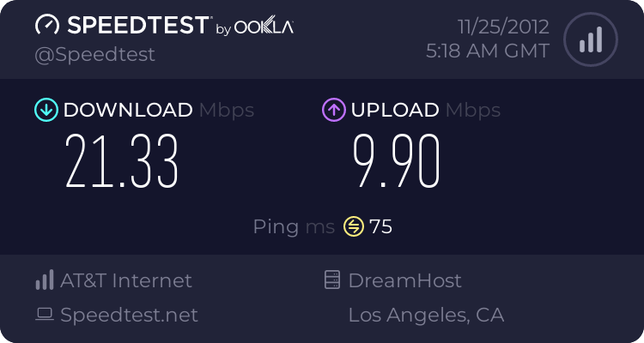This screenshot has height=343, width=644.
Task: Click the DreamHost server icon
Action: [x=331, y=280]
